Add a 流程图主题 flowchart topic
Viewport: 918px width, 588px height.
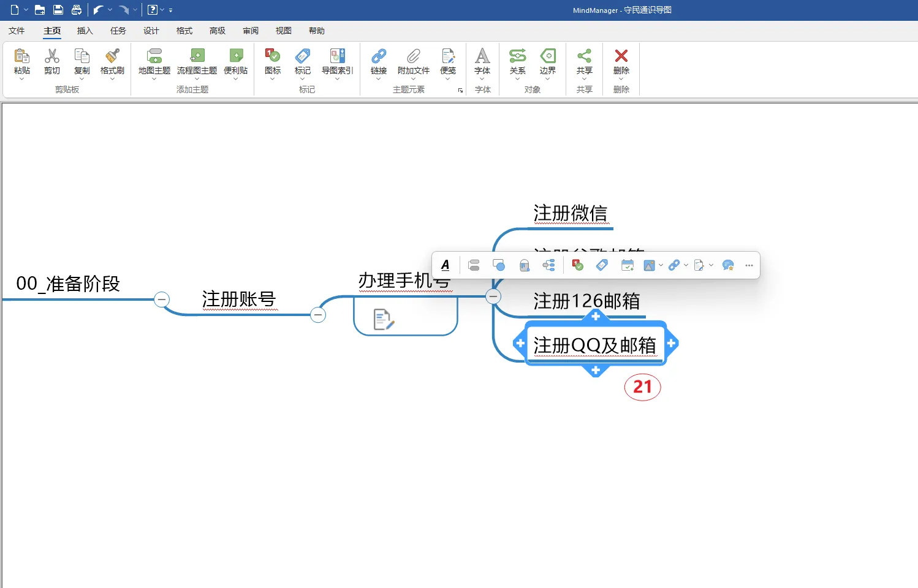pyautogui.click(x=197, y=63)
